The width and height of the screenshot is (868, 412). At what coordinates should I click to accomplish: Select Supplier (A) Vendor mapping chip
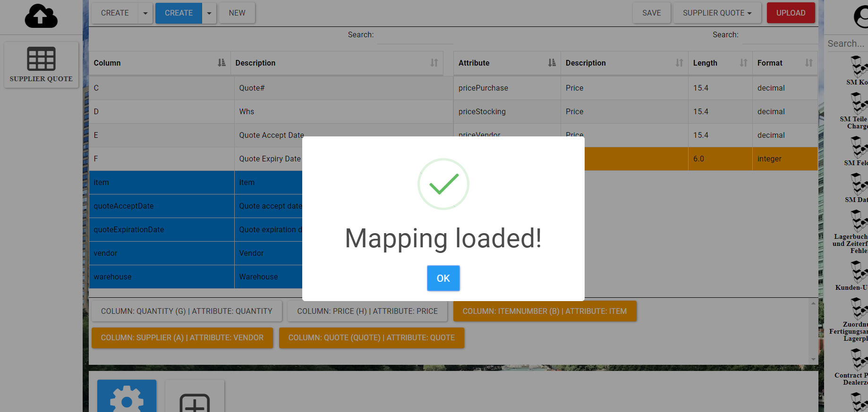point(182,338)
